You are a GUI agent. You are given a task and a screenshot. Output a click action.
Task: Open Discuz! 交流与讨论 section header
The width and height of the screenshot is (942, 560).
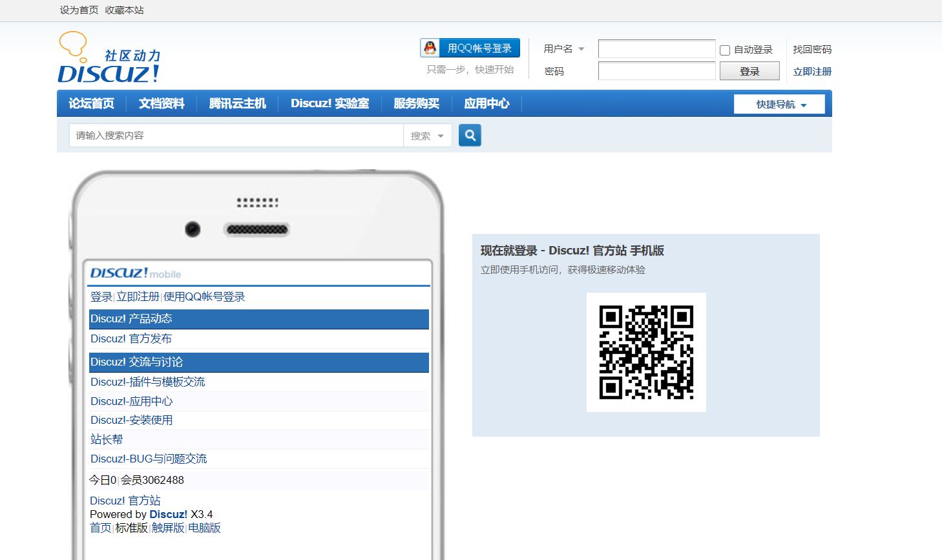click(x=259, y=362)
